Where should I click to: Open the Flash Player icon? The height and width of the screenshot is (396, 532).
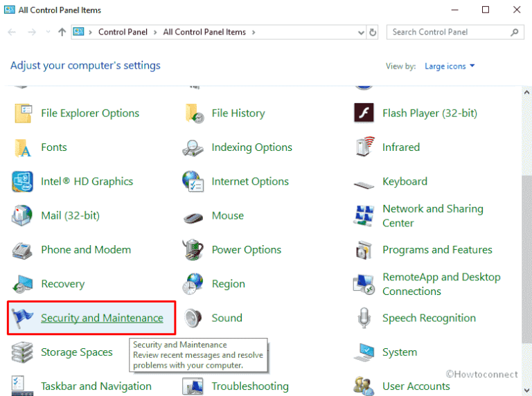pos(364,113)
